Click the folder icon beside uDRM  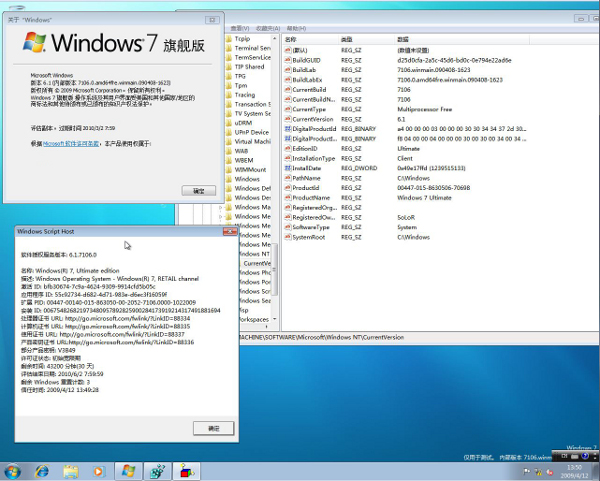tap(229, 123)
